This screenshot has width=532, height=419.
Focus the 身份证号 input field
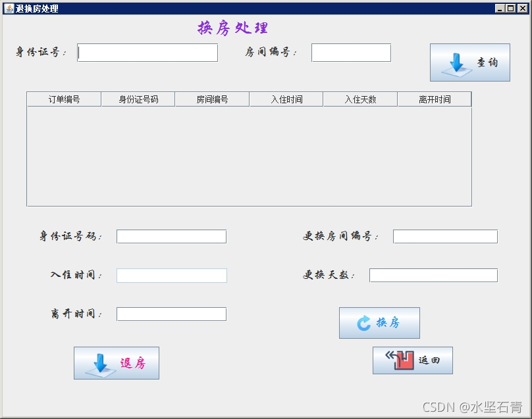click(147, 53)
